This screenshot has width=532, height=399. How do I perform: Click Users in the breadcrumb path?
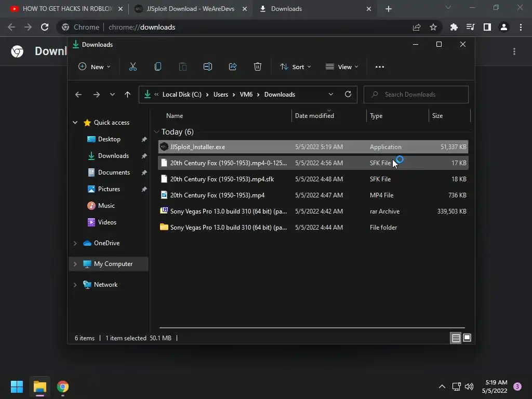(220, 95)
